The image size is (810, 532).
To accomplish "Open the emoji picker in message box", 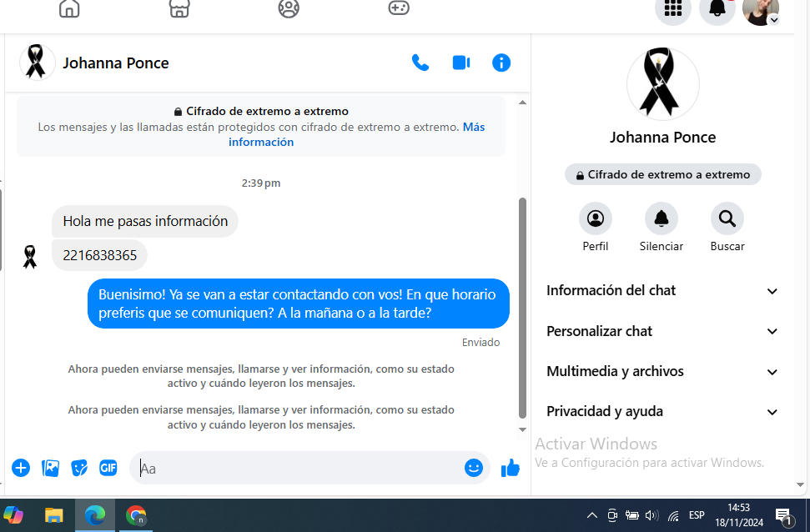I will (x=474, y=468).
